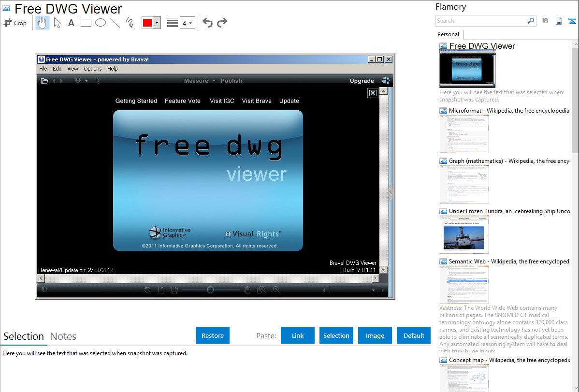
Task: Click the Visit Brava link
Action: point(257,101)
